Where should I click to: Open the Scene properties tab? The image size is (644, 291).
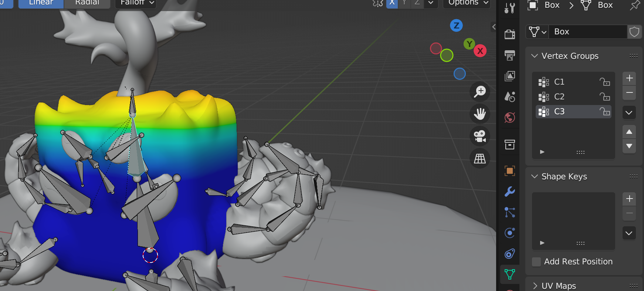tap(510, 97)
